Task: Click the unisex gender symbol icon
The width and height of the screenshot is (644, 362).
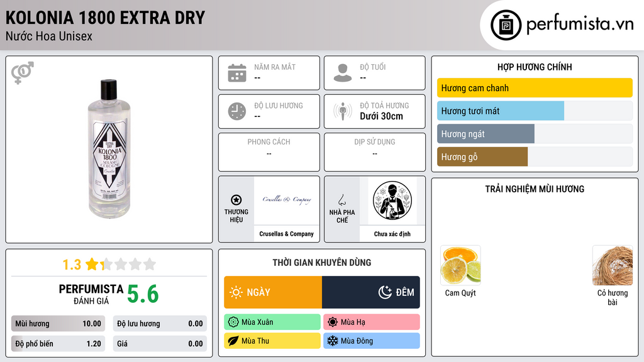Action: coord(23,73)
